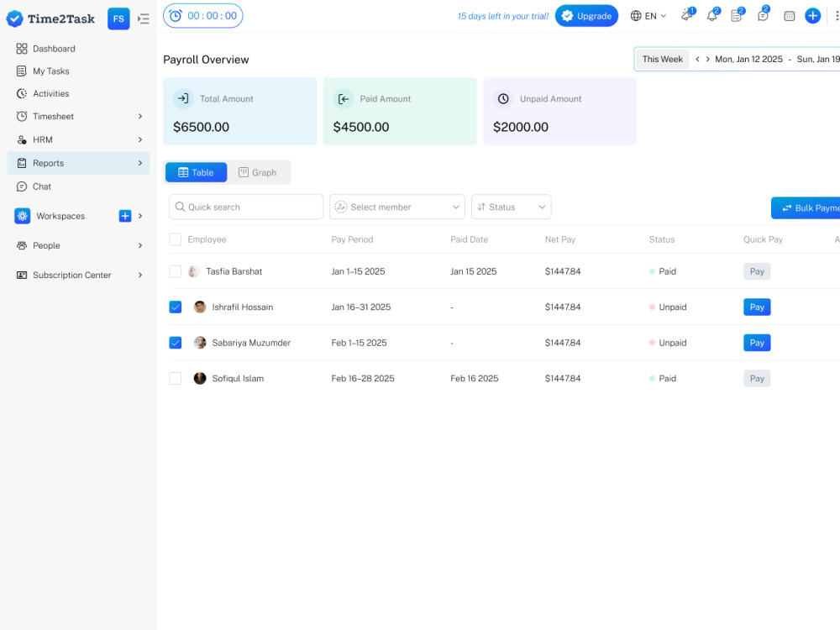
Task: Click the globe language icon
Action: point(636,16)
